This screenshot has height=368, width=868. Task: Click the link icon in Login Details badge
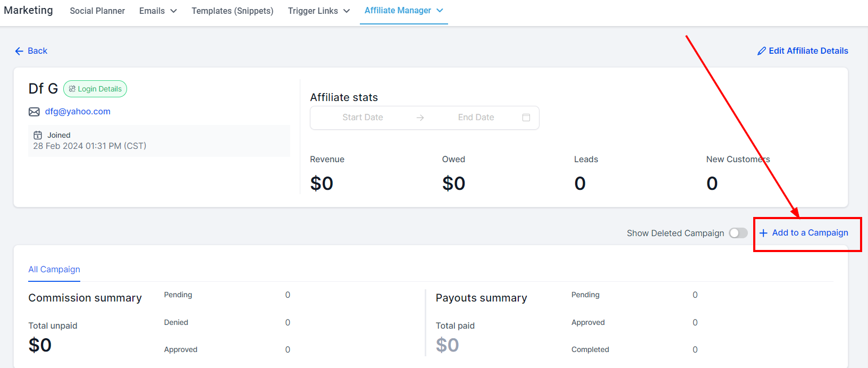point(72,89)
